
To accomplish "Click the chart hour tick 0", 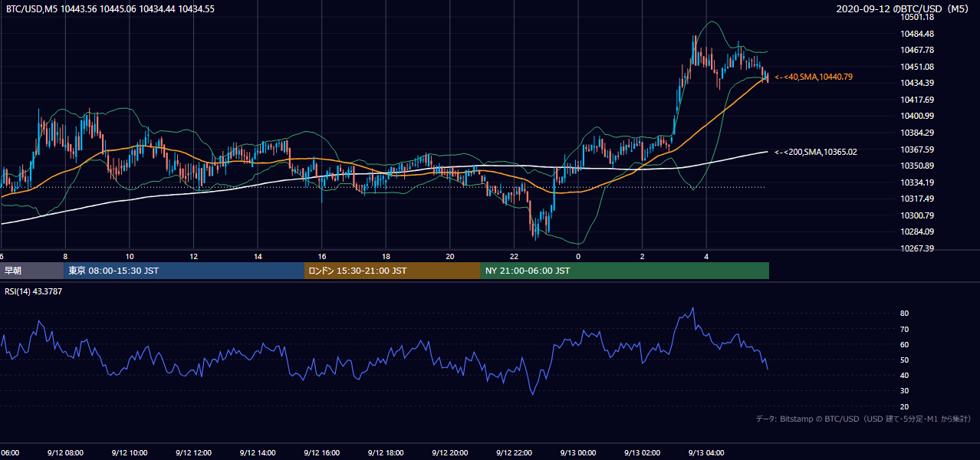I will [578, 257].
